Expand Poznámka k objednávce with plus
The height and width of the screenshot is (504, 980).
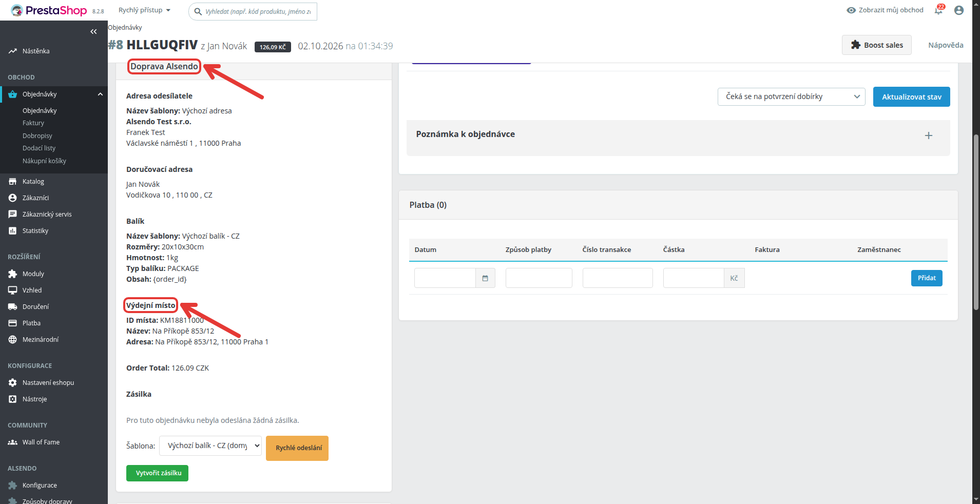(x=928, y=135)
